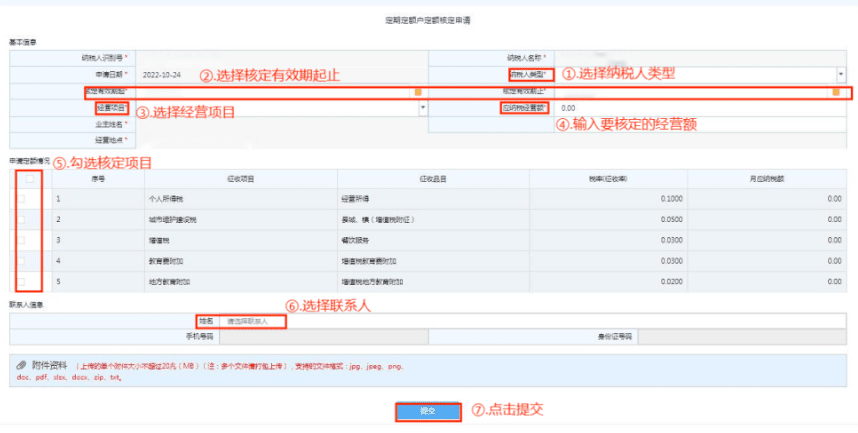
Task: Select the 教育费附加 cell in row 4
Action: [241, 261]
